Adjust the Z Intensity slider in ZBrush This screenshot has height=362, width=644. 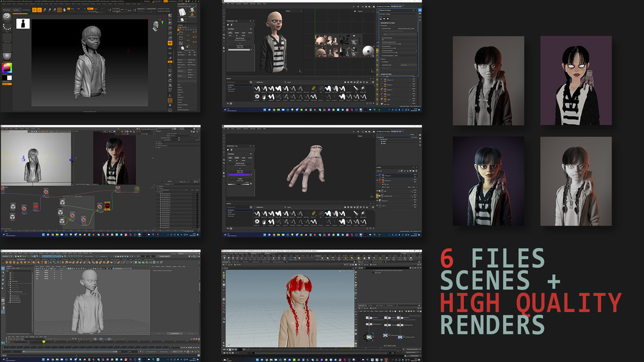tap(96, 12)
